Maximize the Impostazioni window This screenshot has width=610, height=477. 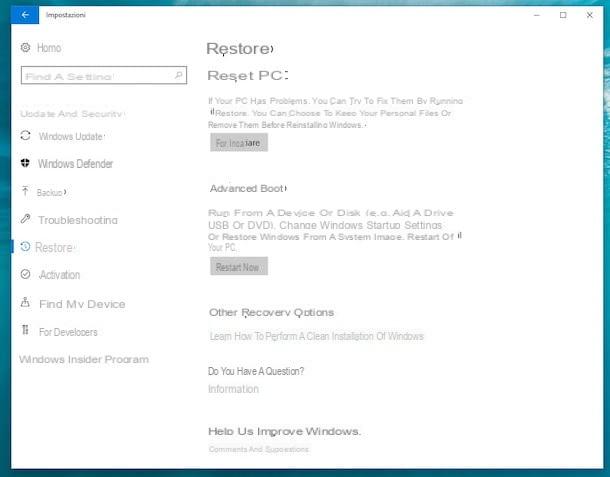tap(563, 15)
